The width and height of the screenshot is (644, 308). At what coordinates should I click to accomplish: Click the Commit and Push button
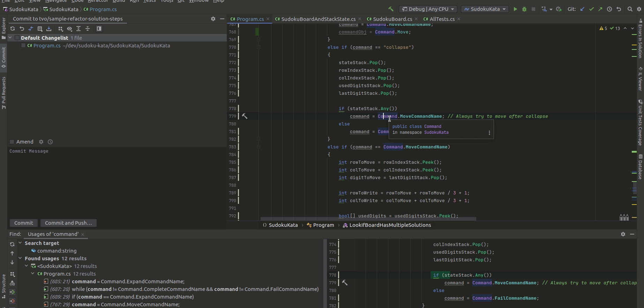coord(68,223)
